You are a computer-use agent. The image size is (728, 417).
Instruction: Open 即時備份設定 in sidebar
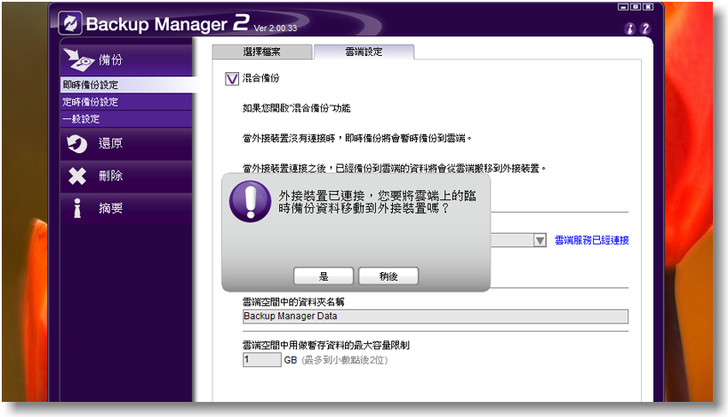[126, 85]
